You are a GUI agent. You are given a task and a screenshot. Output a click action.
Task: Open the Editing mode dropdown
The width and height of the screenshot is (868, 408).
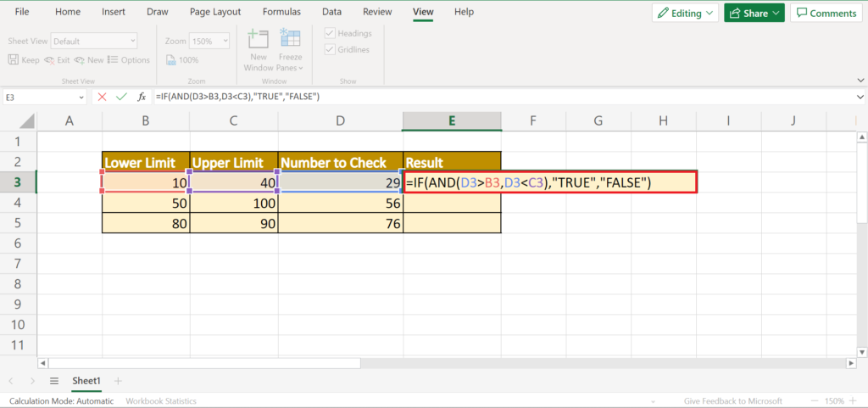pos(685,13)
